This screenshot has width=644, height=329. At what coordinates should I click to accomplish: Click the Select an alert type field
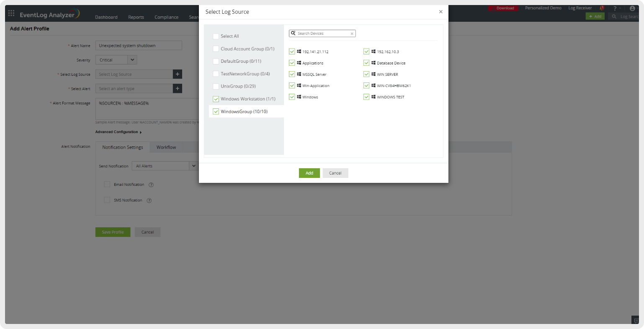pos(134,88)
